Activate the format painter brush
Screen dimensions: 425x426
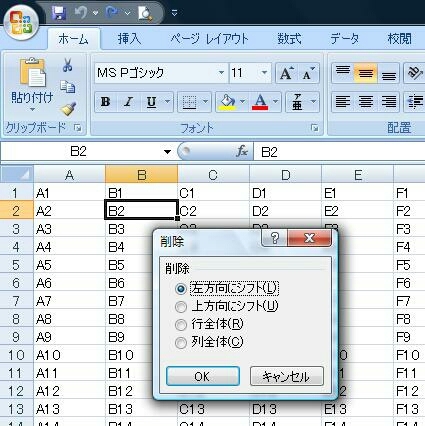pyautogui.click(x=68, y=109)
